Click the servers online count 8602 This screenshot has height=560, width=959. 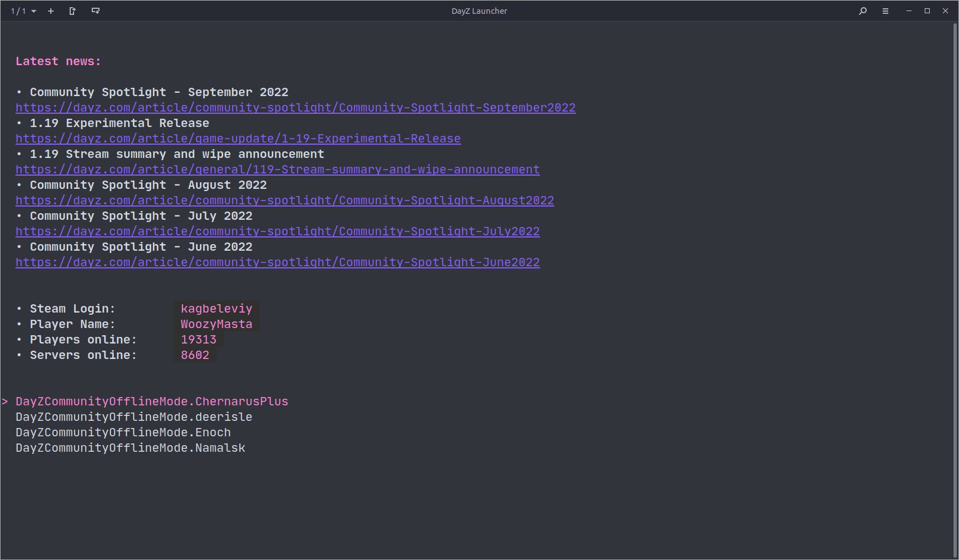click(195, 355)
